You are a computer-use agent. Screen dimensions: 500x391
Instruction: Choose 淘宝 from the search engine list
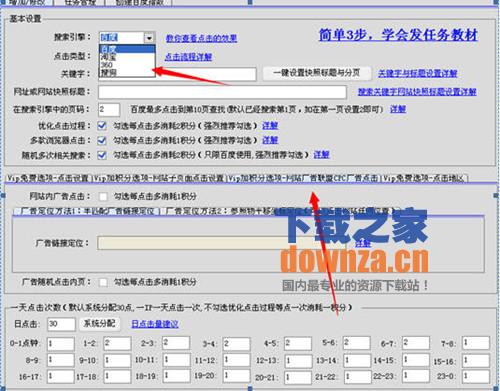tap(127, 57)
